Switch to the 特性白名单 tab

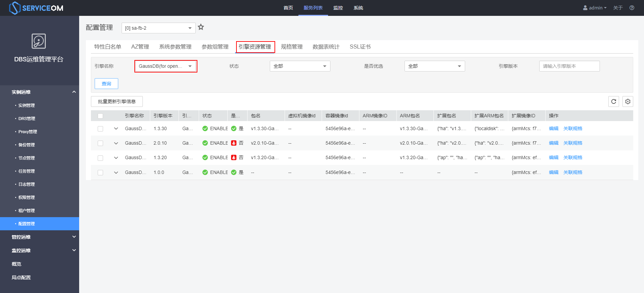tap(108, 47)
